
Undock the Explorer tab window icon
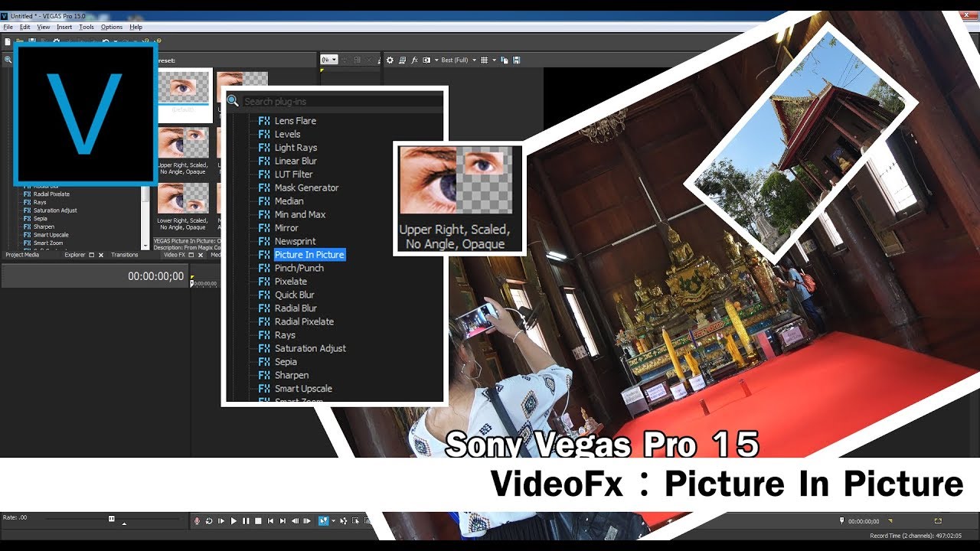click(92, 255)
